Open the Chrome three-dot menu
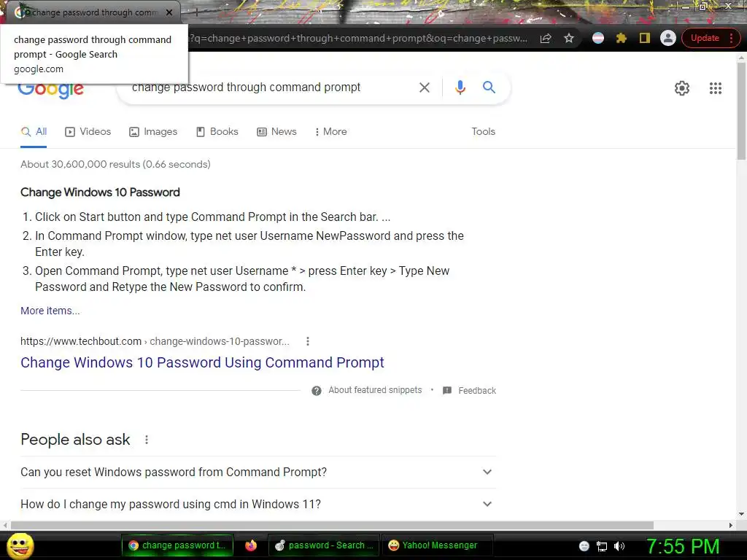Viewport: 747px width, 560px height. [x=731, y=38]
